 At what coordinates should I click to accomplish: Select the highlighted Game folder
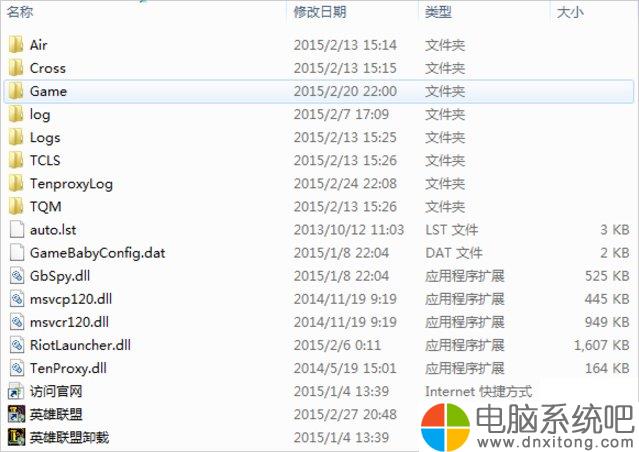pyautogui.click(x=319, y=91)
